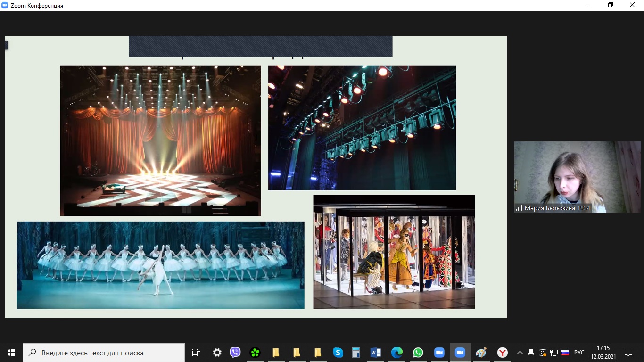Open Paint palette icon on taskbar
The image size is (644, 362).
(x=481, y=353)
